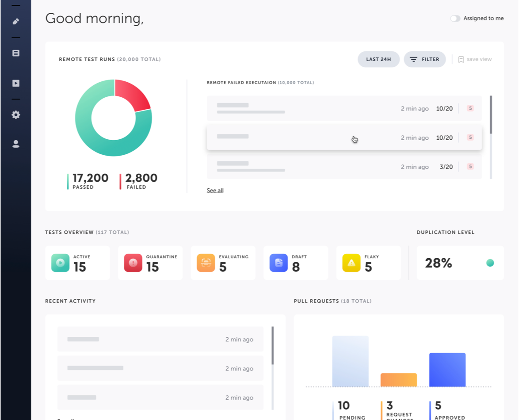Click the See all link under failed executions
This screenshot has height=420, width=519.
click(x=215, y=190)
